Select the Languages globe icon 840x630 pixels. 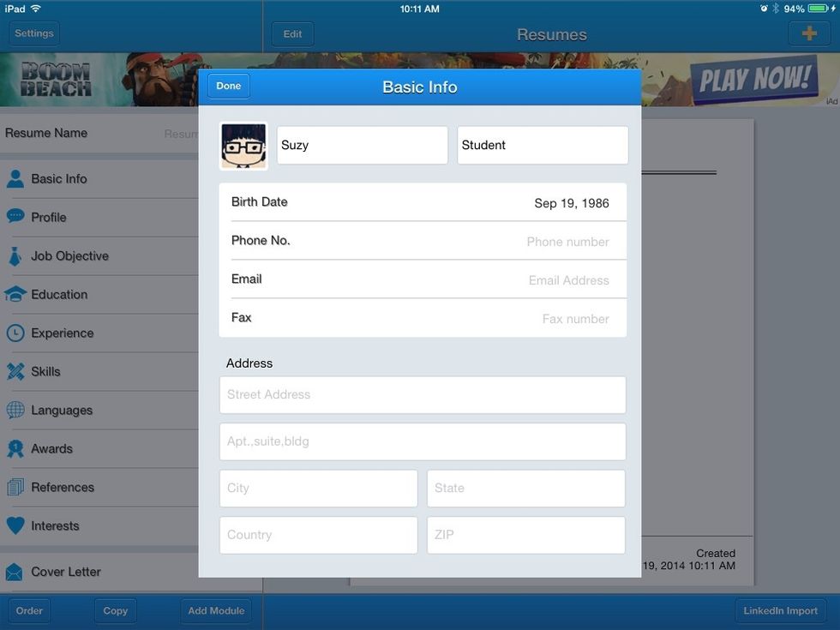point(17,410)
